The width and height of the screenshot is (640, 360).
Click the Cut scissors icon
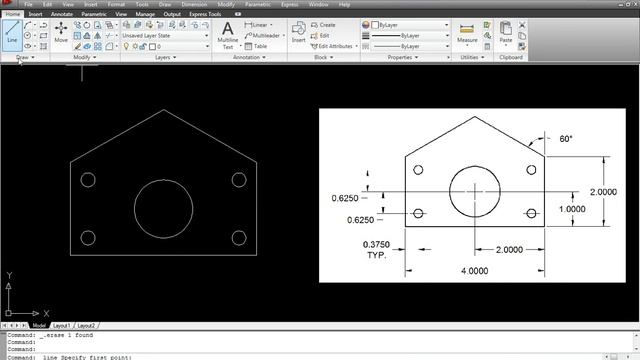[522, 25]
